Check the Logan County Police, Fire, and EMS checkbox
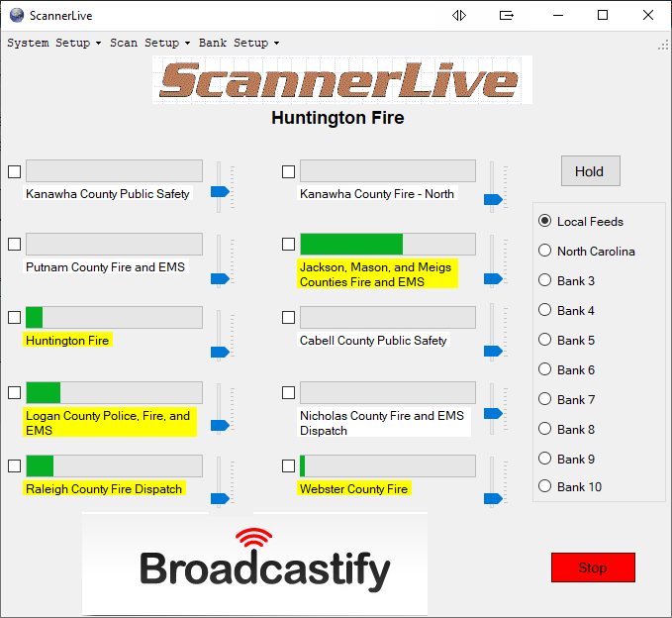This screenshot has width=672, height=618. [15, 392]
